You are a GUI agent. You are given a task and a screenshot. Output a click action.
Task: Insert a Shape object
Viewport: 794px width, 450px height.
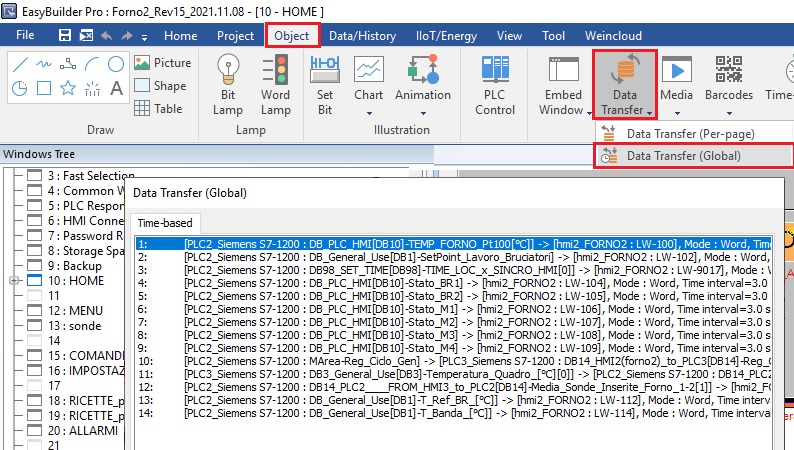click(x=161, y=86)
